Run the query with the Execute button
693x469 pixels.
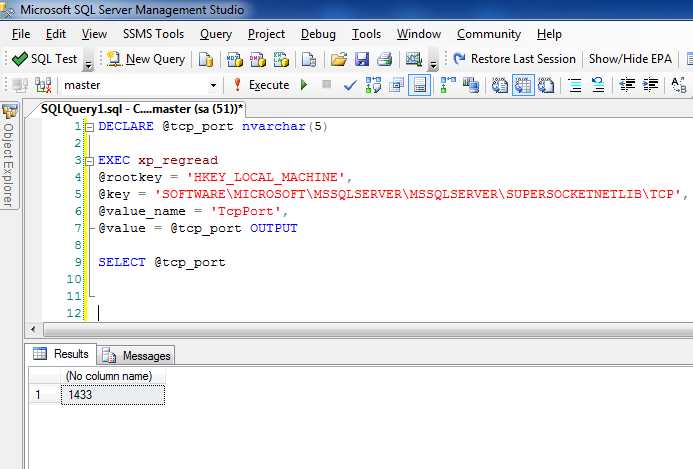pyautogui.click(x=261, y=85)
